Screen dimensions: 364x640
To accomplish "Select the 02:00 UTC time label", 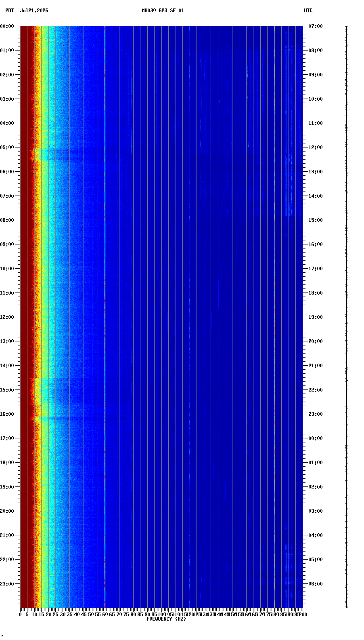I will [316, 487].
